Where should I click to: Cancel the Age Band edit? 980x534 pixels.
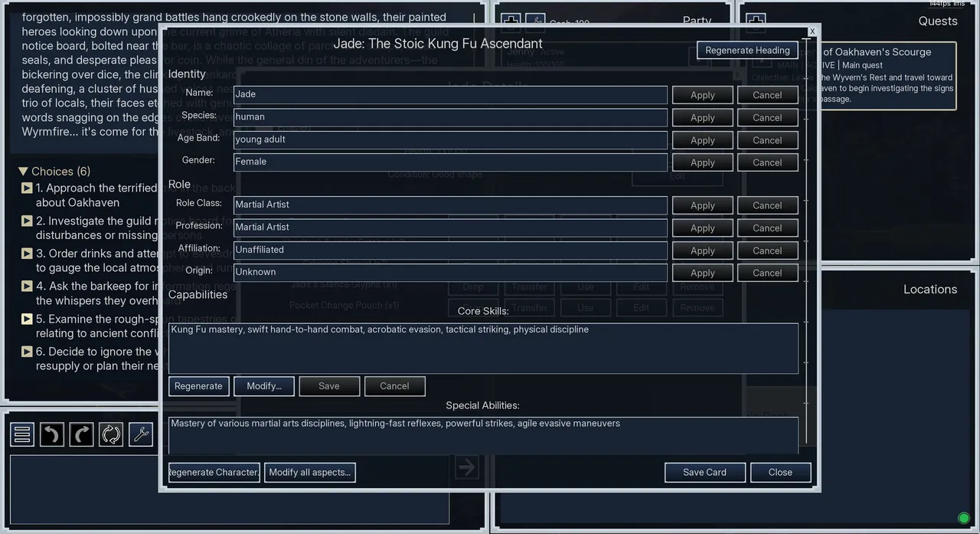[767, 140]
